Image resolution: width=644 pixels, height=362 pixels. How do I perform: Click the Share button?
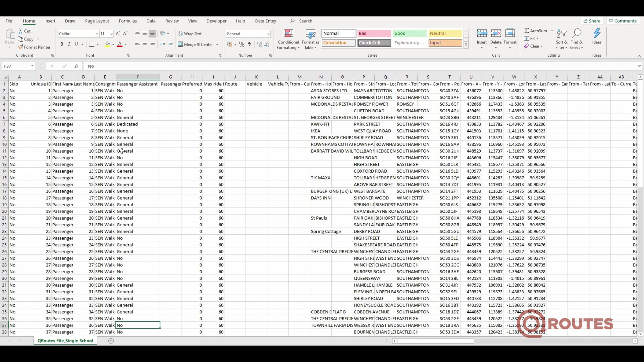592,21
